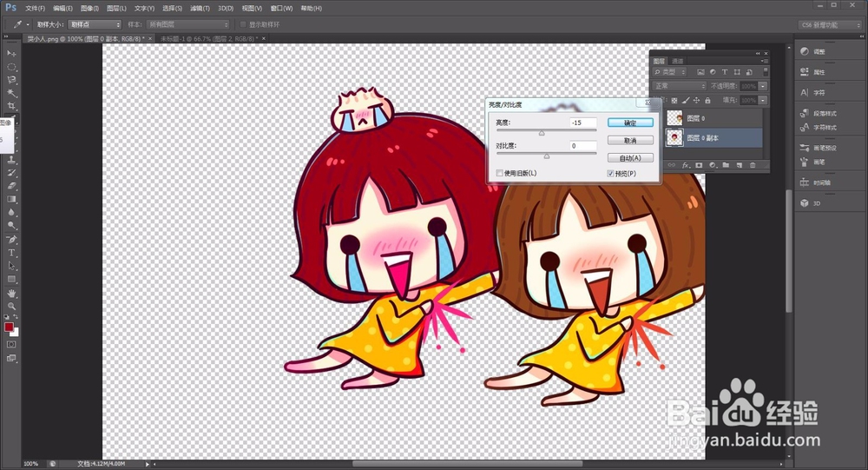Open the fill 填充 slider arrow
This screenshot has height=470, width=868.
click(763, 100)
